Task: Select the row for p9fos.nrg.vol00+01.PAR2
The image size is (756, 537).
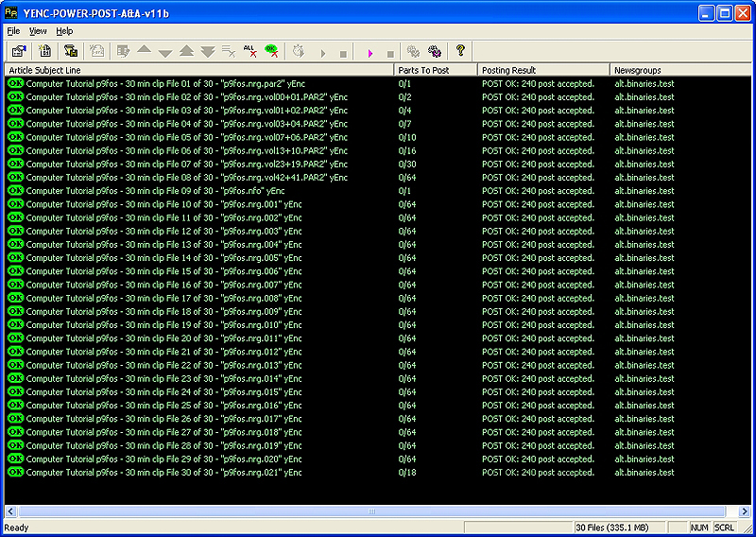Action: 378,96
